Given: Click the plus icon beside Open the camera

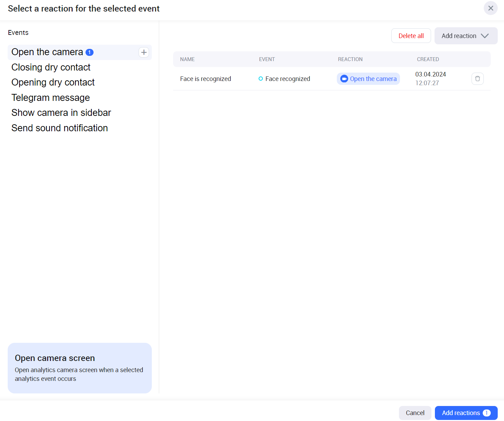Looking at the screenshot, I should pyautogui.click(x=144, y=52).
